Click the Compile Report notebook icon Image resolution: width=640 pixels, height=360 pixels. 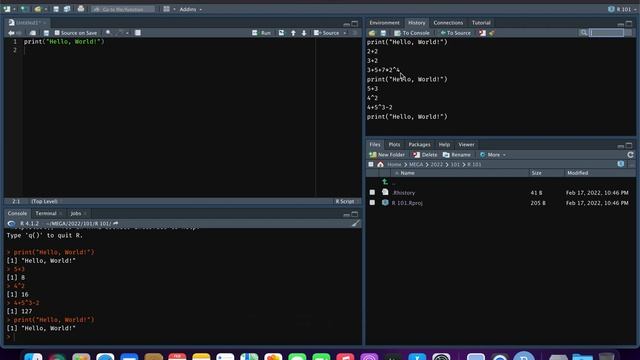coord(138,33)
